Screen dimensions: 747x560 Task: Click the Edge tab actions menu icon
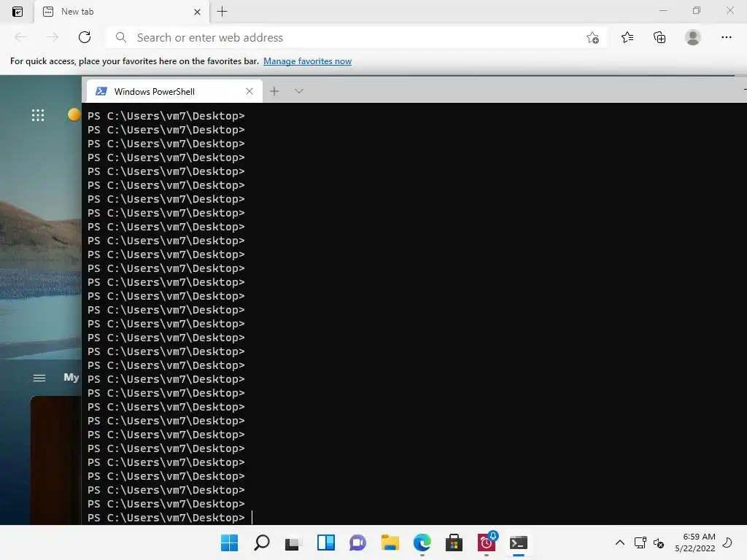click(18, 12)
